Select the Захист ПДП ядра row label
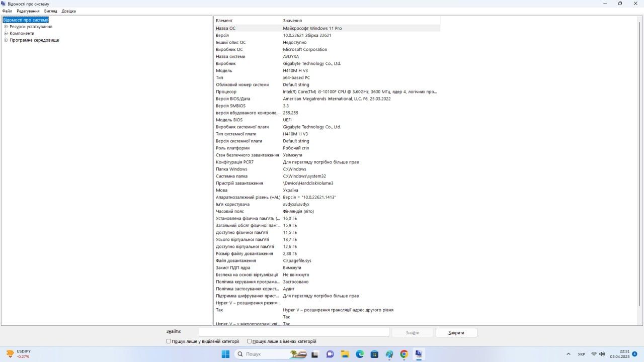 point(233,267)
